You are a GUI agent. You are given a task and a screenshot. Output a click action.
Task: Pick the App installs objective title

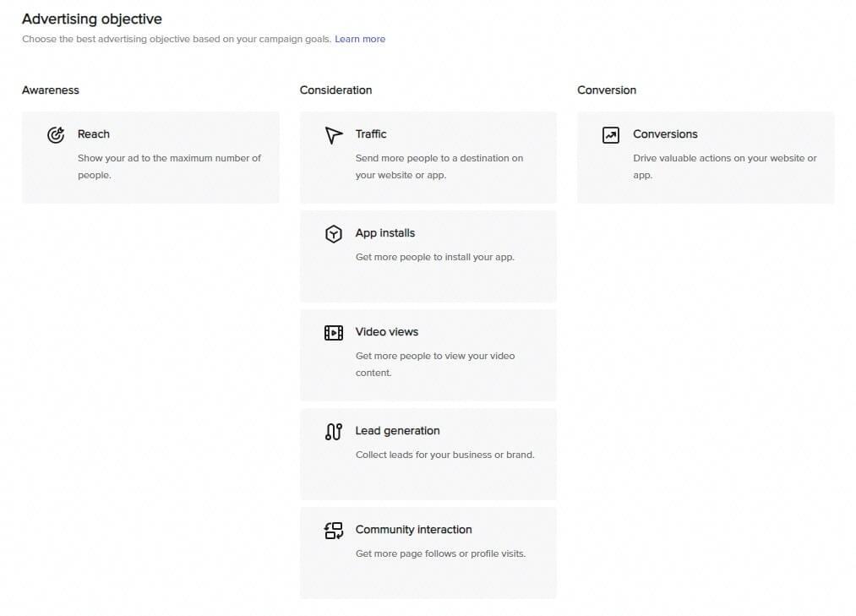click(x=385, y=233)
